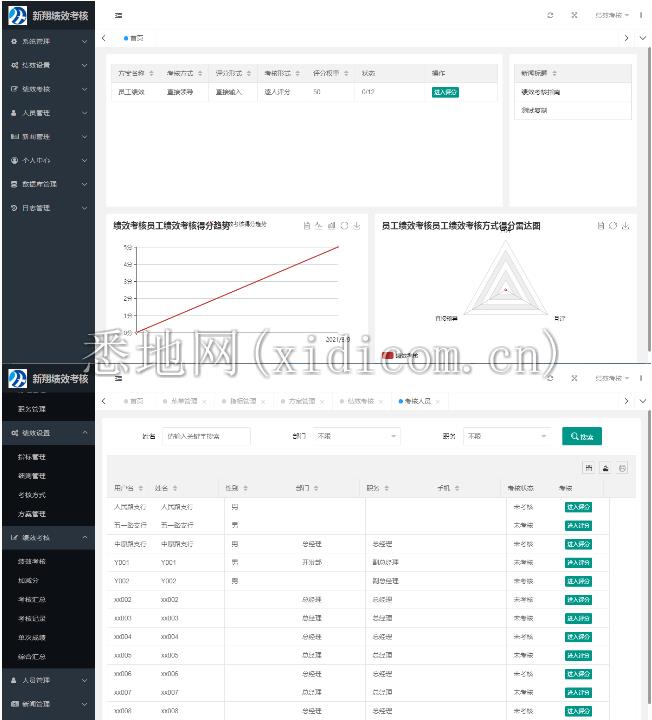Toggle sidebar collapse icon in top screenshot
This screenshot has height=720, width=652.
pos(118,15)
